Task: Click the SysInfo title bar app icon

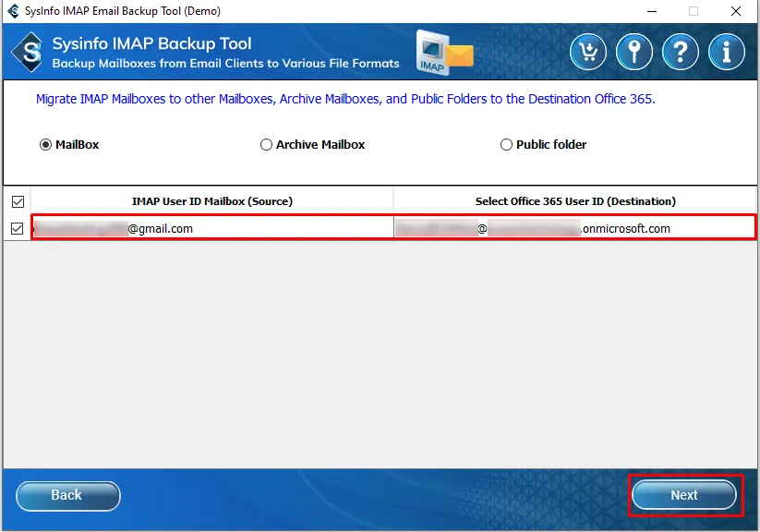Action: (x=12, y=11)
